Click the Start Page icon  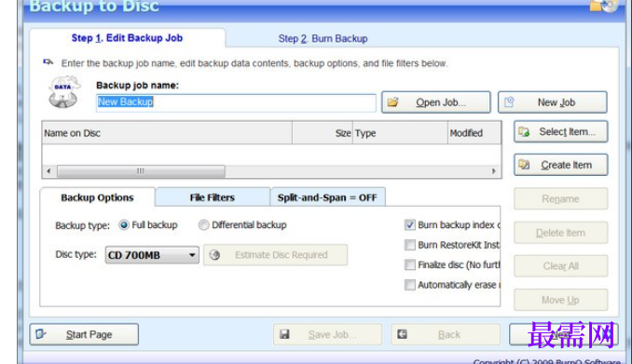(41, 334)
